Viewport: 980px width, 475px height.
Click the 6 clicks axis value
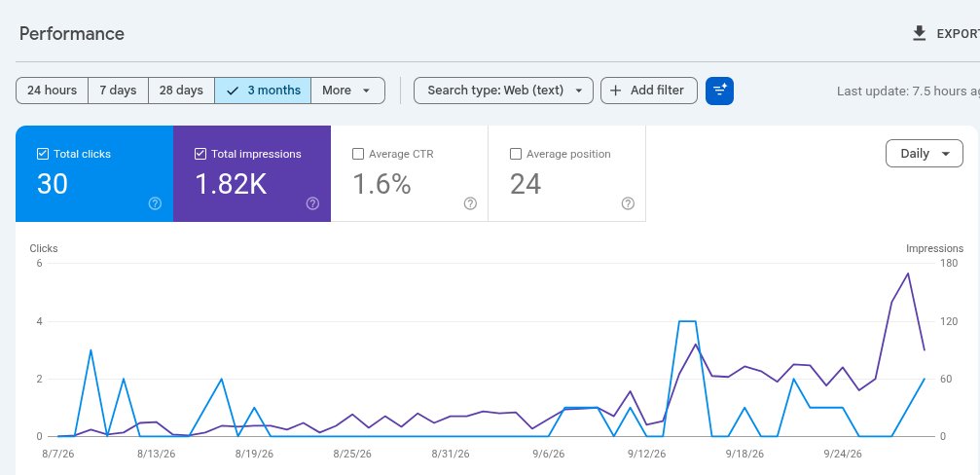pos(39,264)
